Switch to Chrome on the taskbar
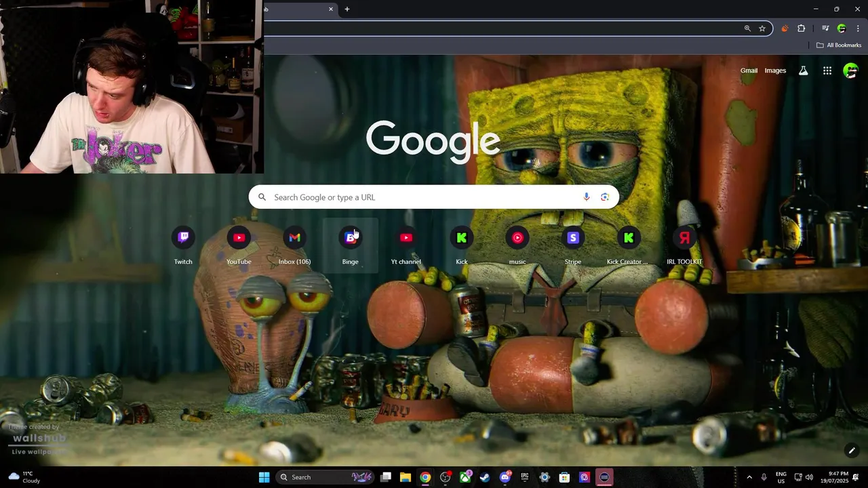 tap(425, 477)
